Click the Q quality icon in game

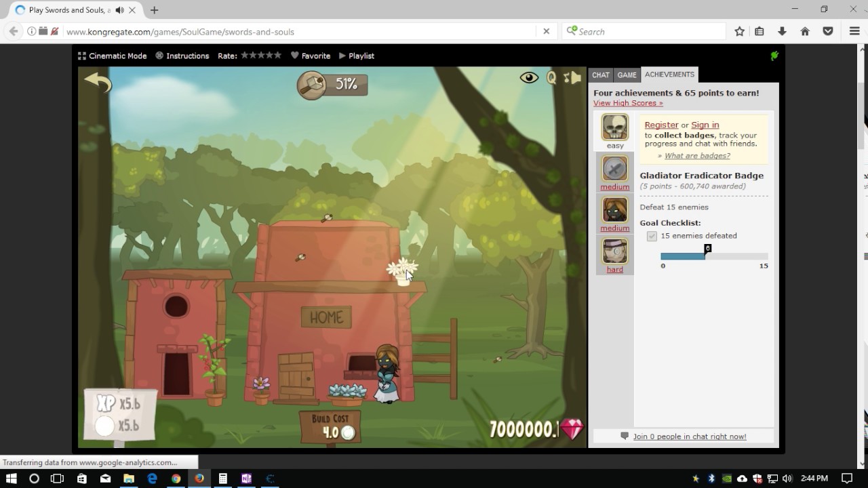point(551,78)
